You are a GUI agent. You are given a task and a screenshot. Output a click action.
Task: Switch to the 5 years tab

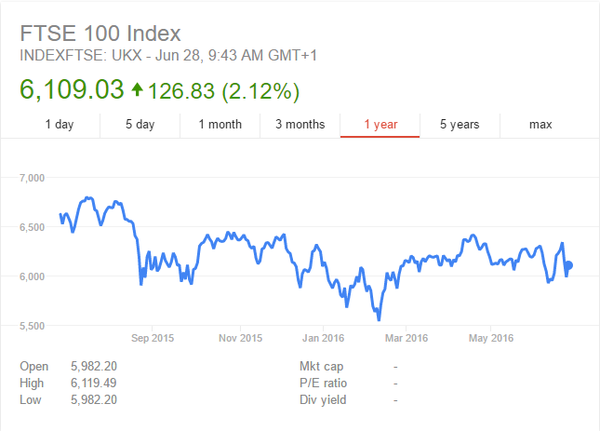(460, 124)
